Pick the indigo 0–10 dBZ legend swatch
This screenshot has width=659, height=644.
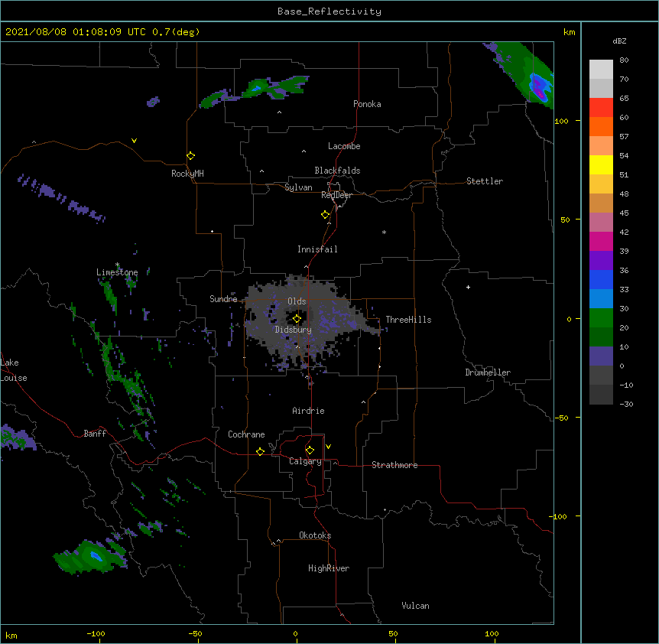601,356
